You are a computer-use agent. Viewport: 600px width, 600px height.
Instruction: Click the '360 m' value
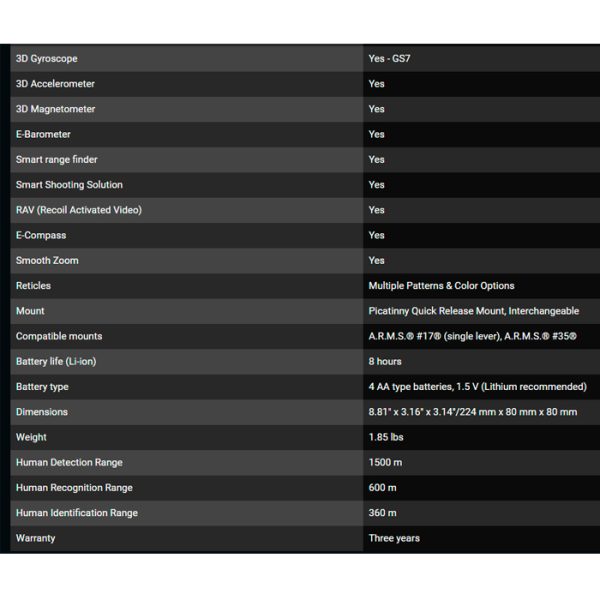point(382,513)
